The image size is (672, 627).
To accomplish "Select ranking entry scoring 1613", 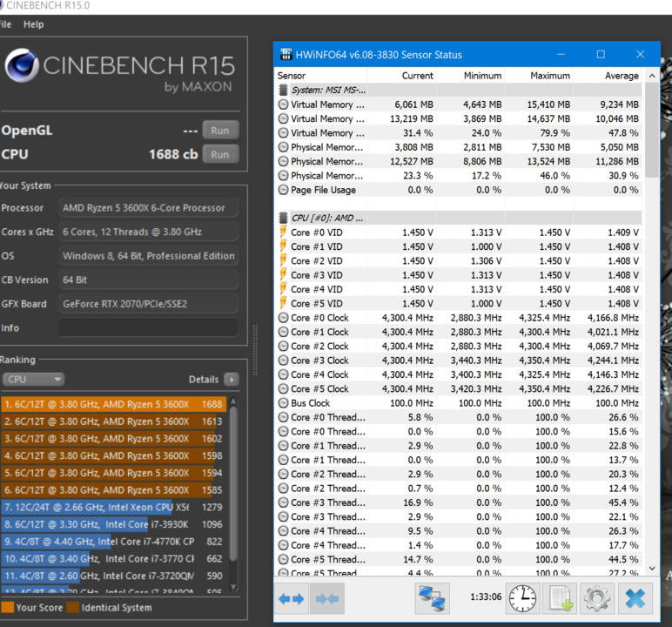I will 113,421.
